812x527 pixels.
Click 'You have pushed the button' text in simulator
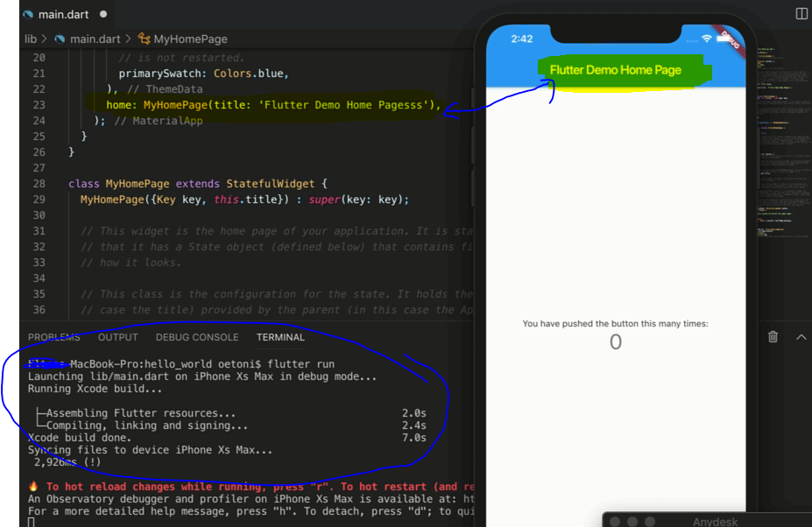point(615,324)
